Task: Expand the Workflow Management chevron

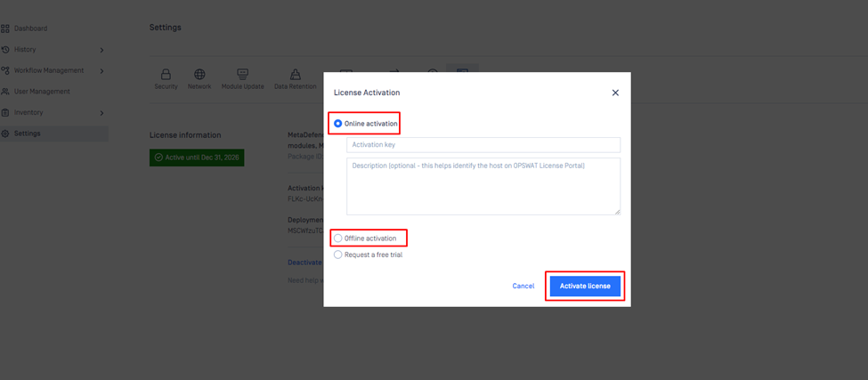Action: click(101, 71)
